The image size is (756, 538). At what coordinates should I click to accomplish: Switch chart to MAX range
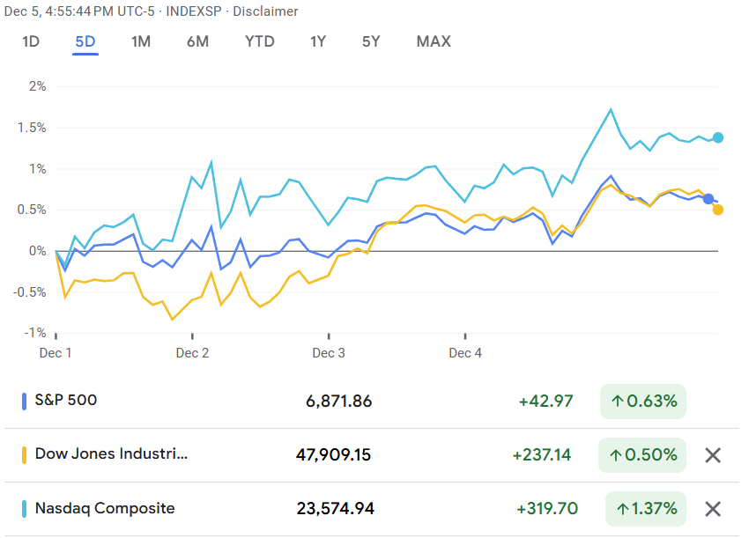434,41
